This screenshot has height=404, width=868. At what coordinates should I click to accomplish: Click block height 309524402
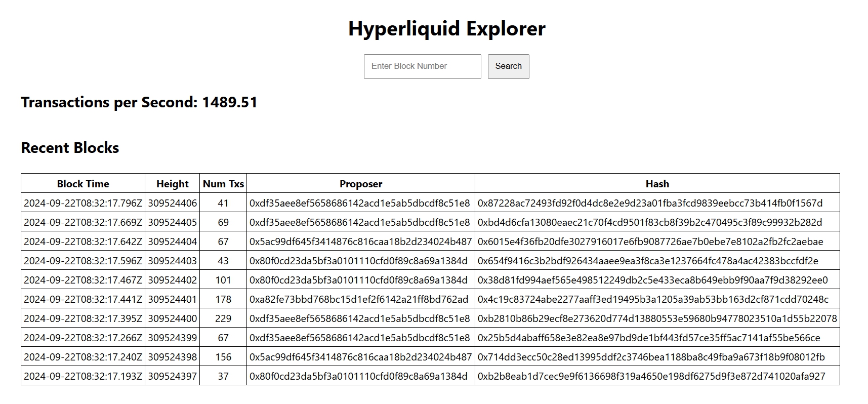173,280
